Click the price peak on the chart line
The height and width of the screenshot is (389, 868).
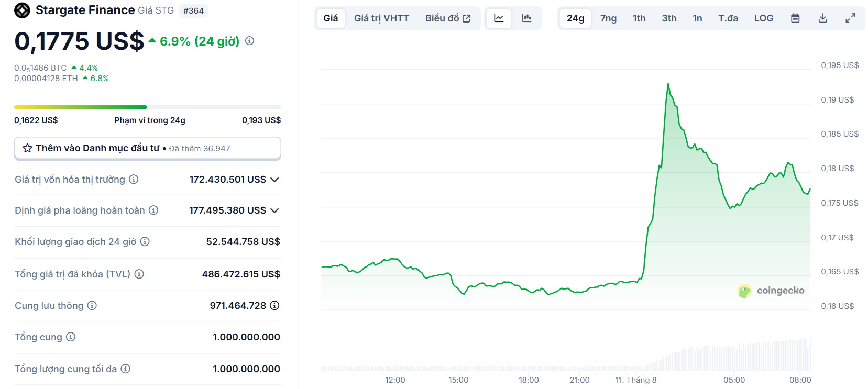coord(668,84)
